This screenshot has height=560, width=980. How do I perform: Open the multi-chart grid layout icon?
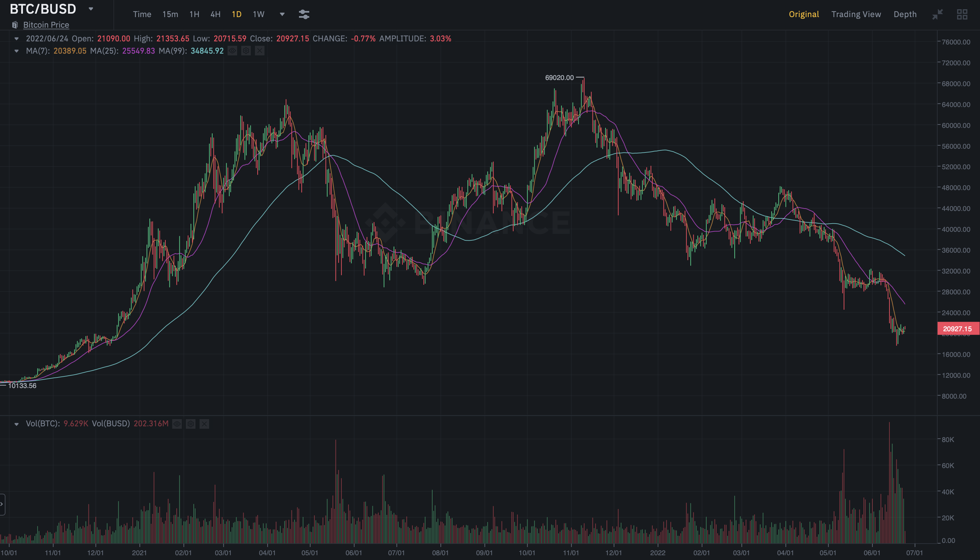962,14
